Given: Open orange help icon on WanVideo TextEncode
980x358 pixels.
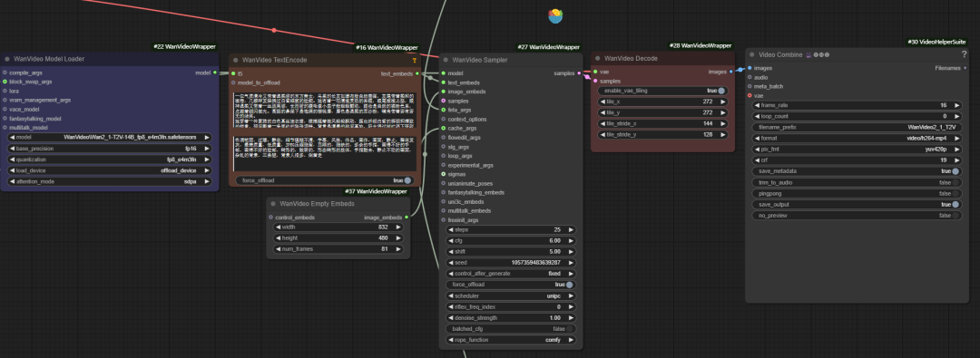Looking at the screenshot, I should pos(414,61).
